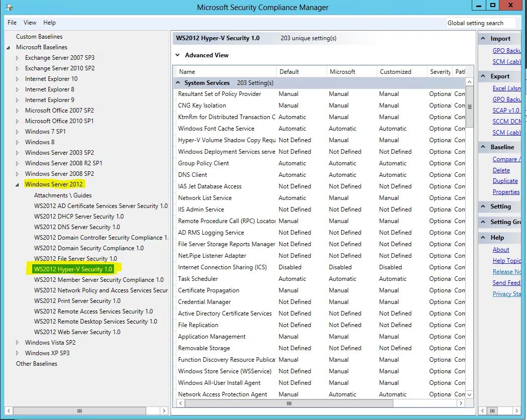
Task: Click settings list vertical scrollbar up arrow
Action: tap(470, 82)
